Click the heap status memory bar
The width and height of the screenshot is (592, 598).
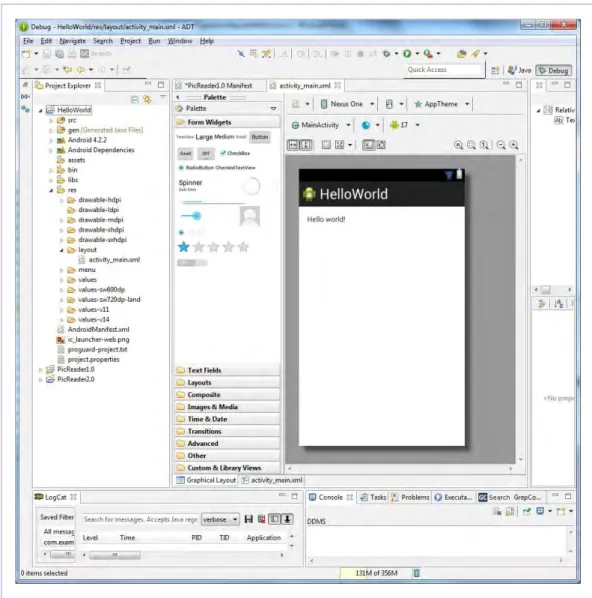pyautogui.click(x=376, y=573)
